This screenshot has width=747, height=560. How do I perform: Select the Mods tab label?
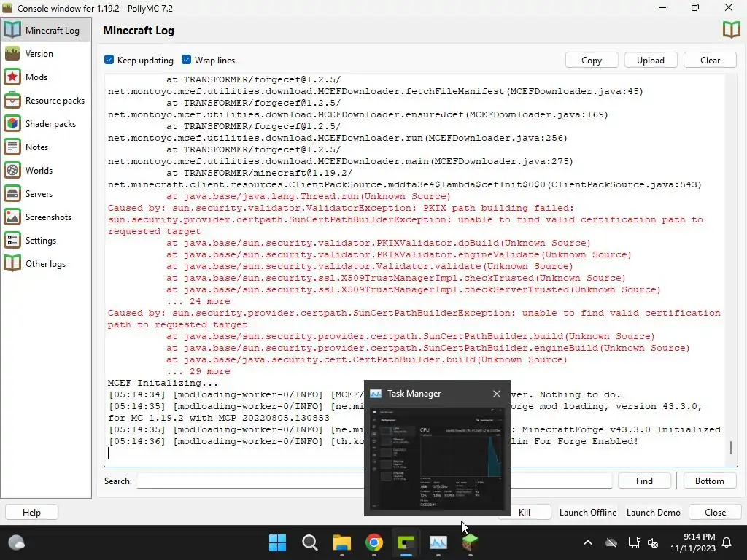[x=36, y=77]
